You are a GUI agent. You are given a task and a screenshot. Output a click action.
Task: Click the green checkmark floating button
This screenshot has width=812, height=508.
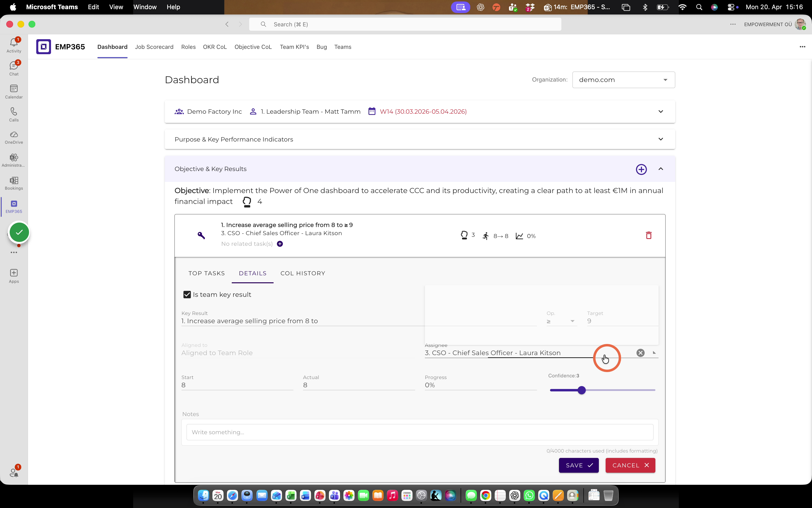(19, 232)
